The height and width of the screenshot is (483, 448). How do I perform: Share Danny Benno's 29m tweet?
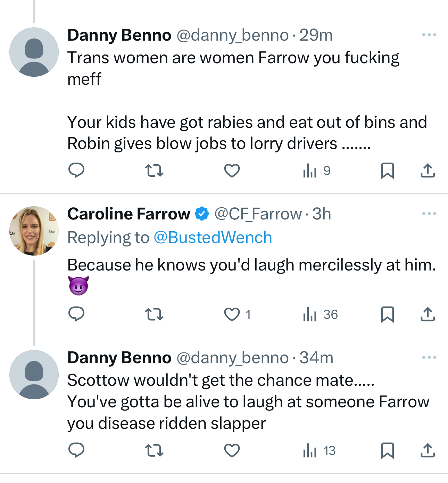428,170
